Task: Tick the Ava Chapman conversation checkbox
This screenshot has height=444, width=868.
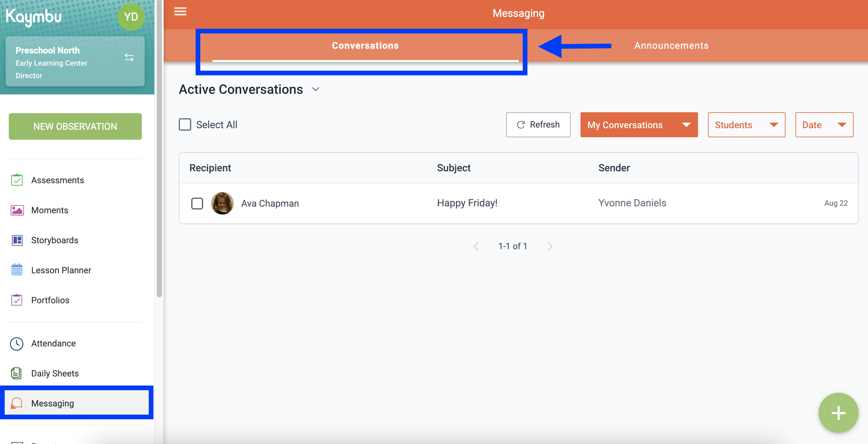Action: 197,203
